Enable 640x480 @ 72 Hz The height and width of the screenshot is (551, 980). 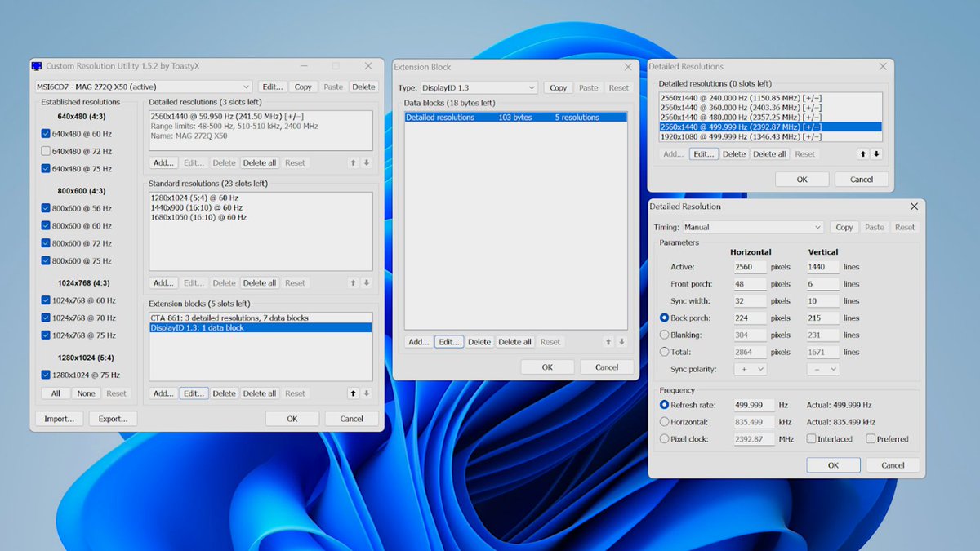(46, 151)
